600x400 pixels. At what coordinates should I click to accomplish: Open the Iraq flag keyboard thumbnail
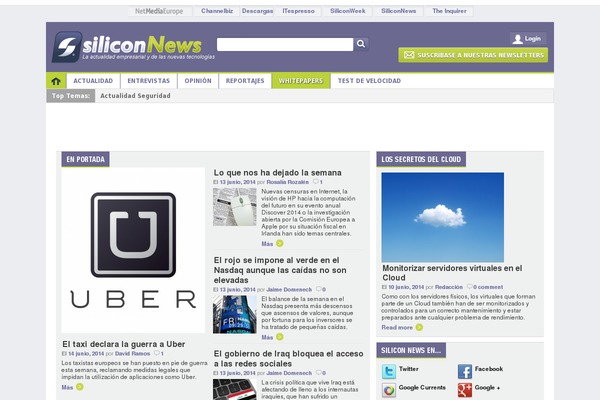[235, 389]
